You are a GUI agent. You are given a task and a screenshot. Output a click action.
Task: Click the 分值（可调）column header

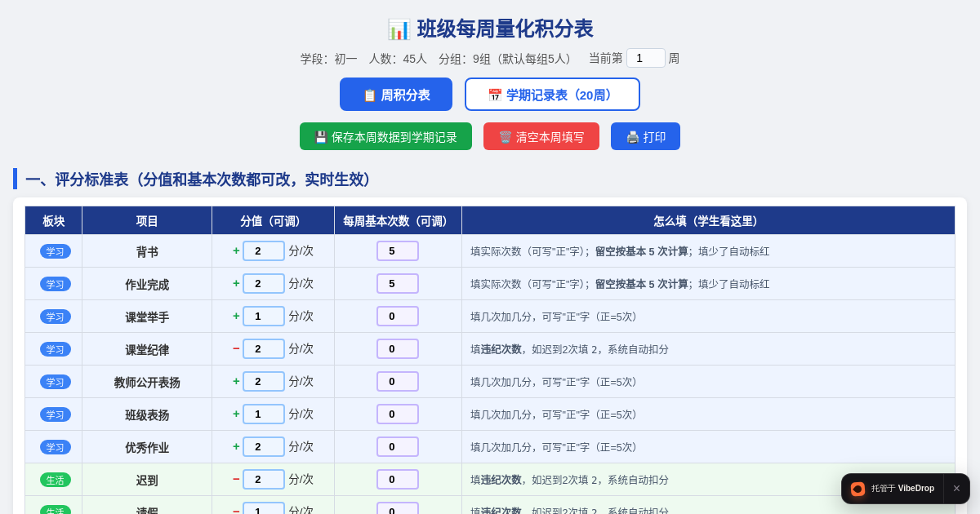pos(274,220)
